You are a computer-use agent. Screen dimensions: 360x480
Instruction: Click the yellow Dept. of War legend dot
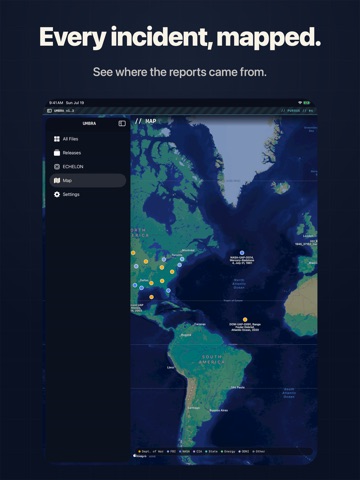tap(139, 451)
